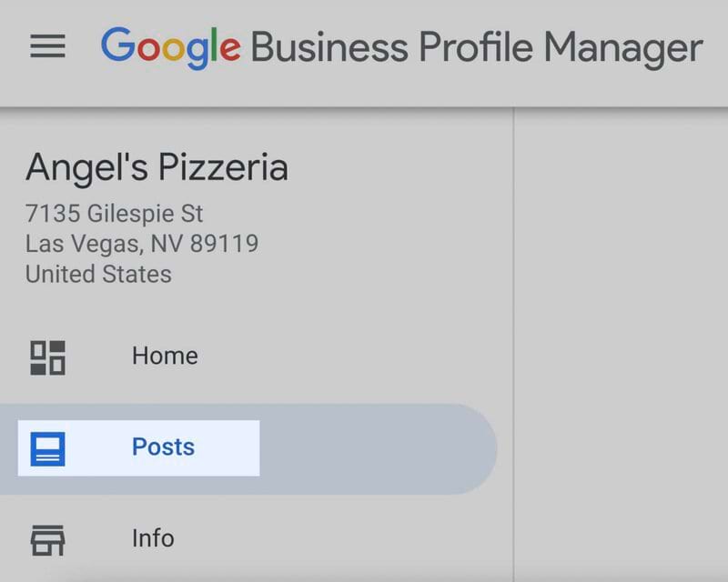Select the Home menu entry
The width and height of the screenshot is (728, 582).
[164, 356]
